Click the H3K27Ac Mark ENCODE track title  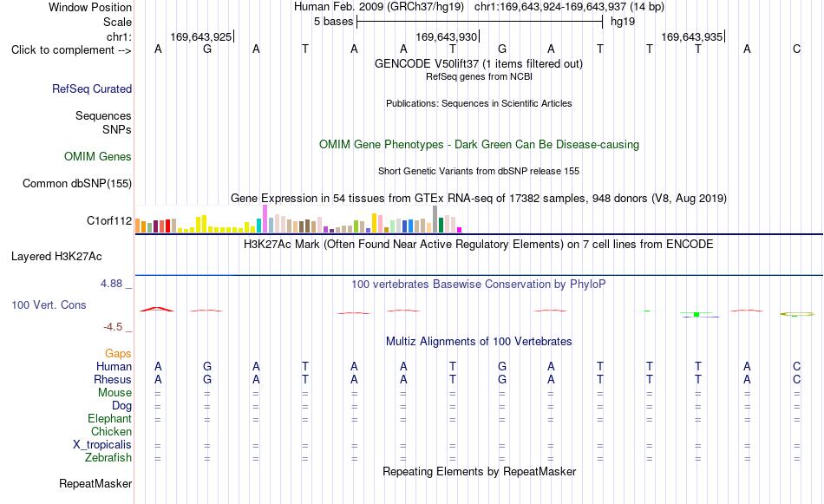tap(479, 245)
